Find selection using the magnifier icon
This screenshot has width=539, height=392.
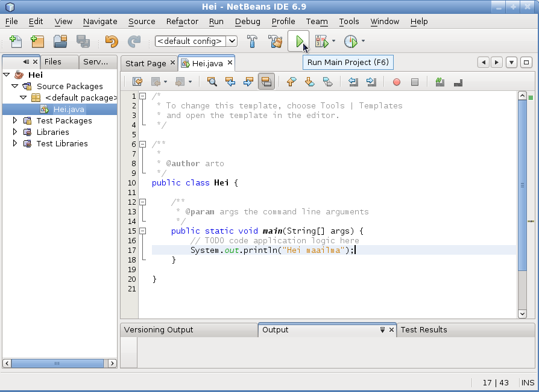212,82
